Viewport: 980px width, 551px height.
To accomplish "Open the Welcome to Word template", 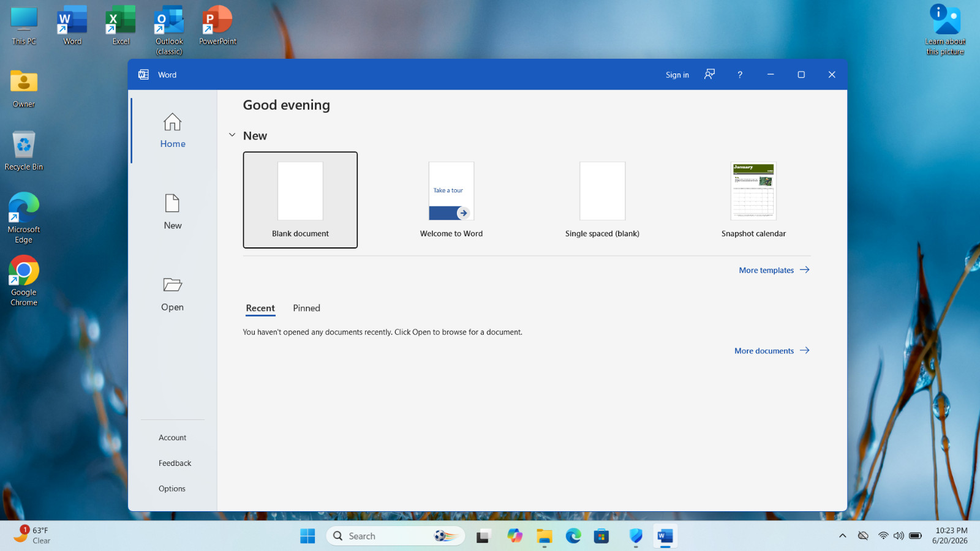I will 451,200.
